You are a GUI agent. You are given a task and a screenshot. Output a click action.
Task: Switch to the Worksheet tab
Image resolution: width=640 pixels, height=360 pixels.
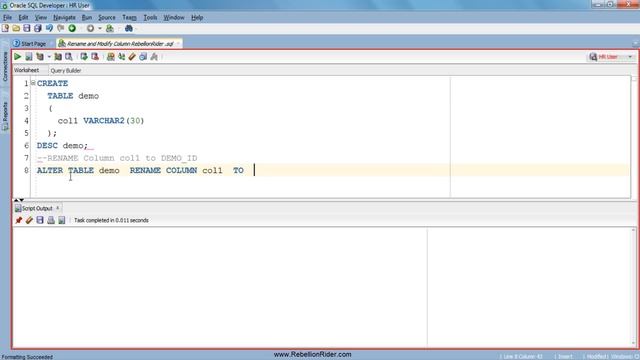(x=26, y=70)
